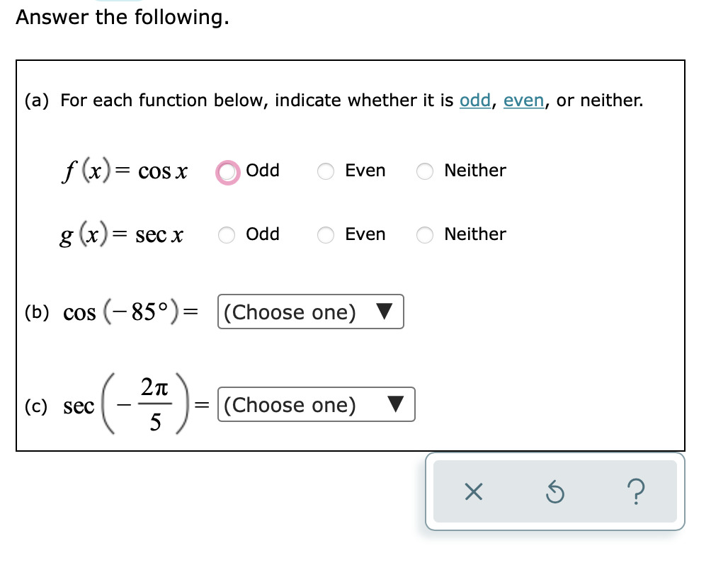Viewport: 728px width, 582px height.
Task: Click the highlighted Odd radio for cos x
Action: coord(226,171)
